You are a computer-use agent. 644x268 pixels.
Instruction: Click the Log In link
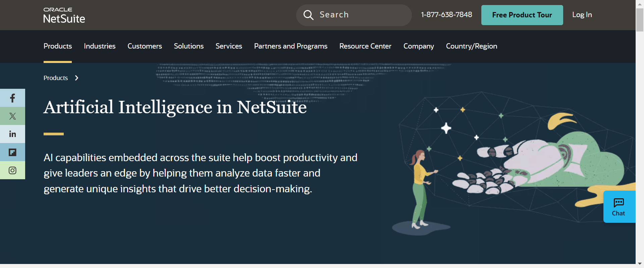pyautogui.click(x=582, y=15)
